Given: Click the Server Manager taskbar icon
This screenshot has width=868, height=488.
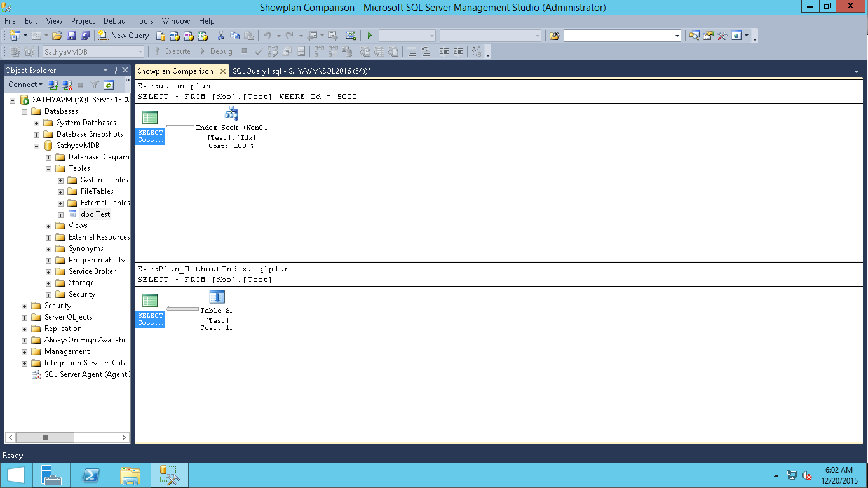Looking at the screenshot, I should [51, 475].
